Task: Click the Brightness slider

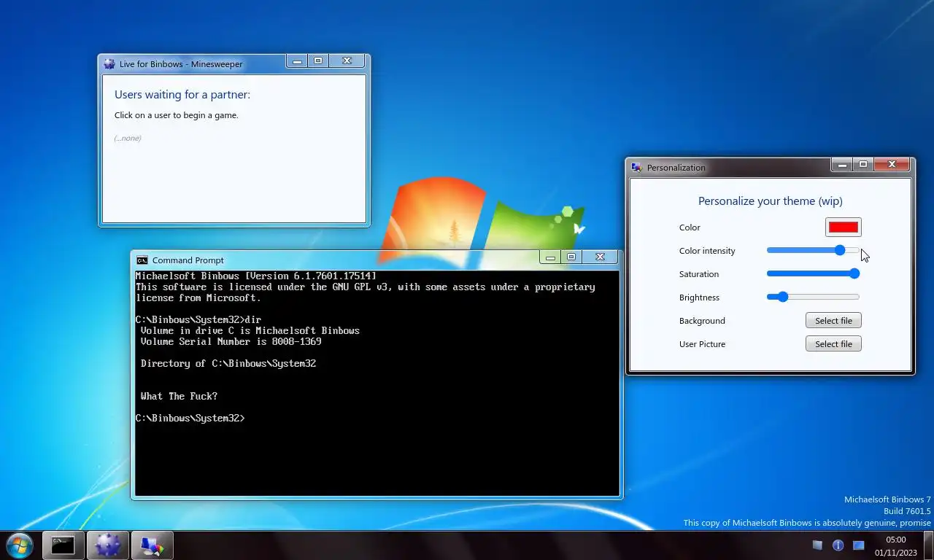Action: pos(813,297)
